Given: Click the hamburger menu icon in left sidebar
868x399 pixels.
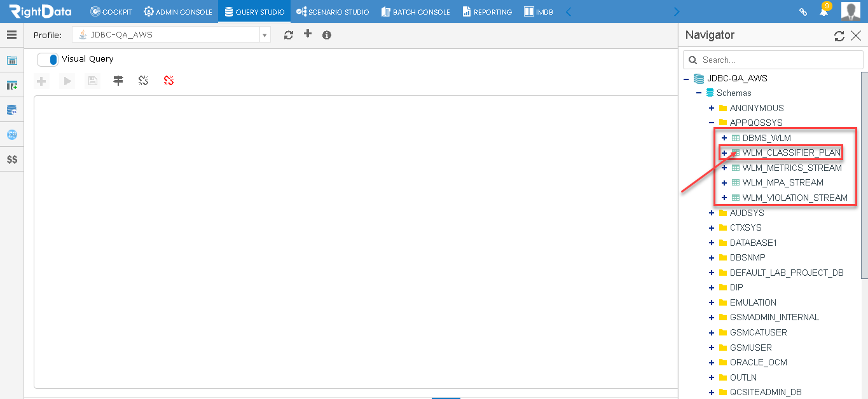Looking at the screenshot, I should coord(11,35).
